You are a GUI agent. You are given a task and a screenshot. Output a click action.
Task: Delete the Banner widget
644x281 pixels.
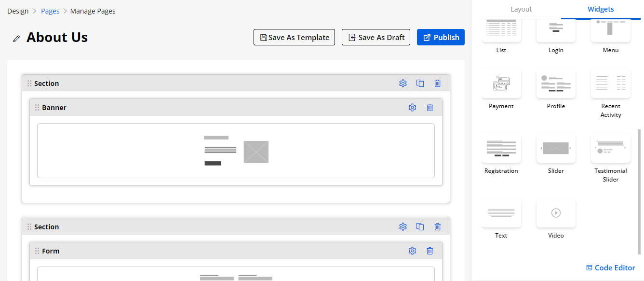[x=430, y=108]
